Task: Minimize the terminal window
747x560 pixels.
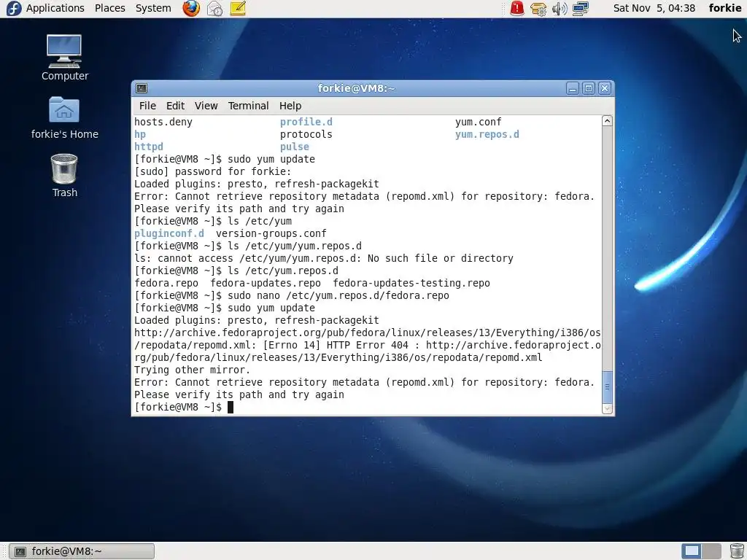Action: pos(573,88)
